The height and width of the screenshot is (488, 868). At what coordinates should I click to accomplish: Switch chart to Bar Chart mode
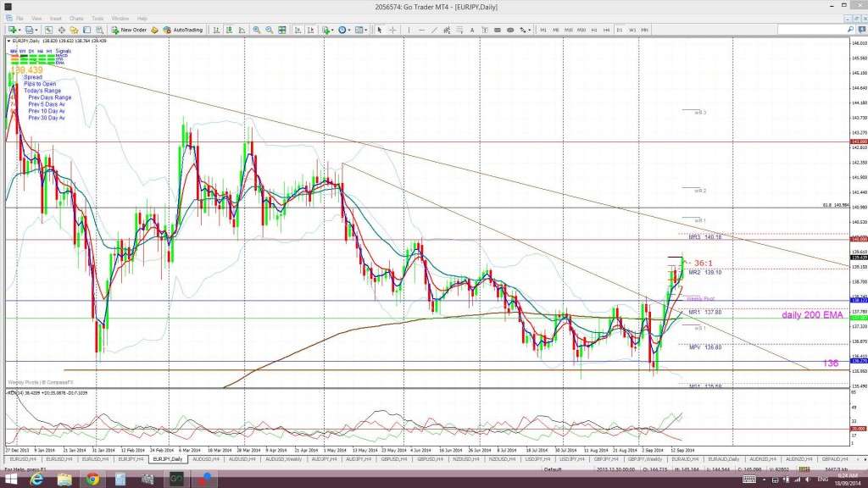click(x=216, y=30)
